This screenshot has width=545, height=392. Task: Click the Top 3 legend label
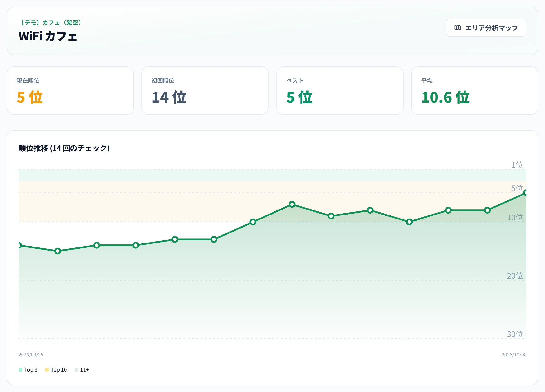pos(31,370)
